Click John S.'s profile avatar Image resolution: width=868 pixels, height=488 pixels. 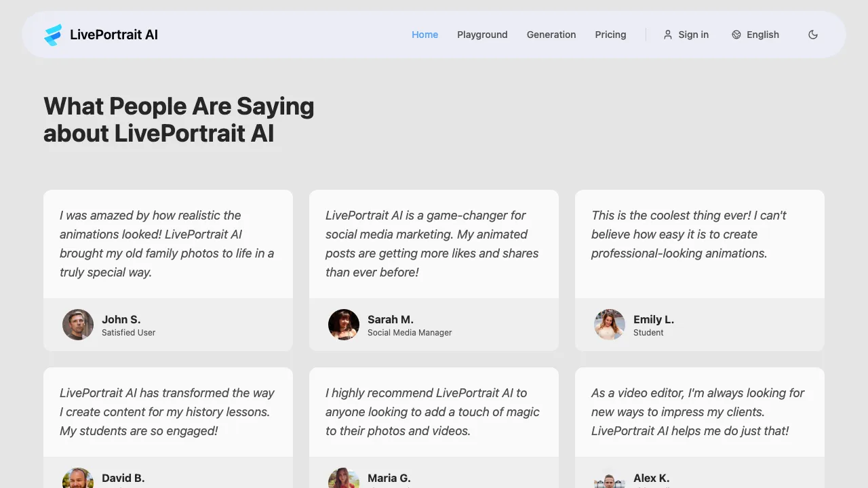pos(77,325)
